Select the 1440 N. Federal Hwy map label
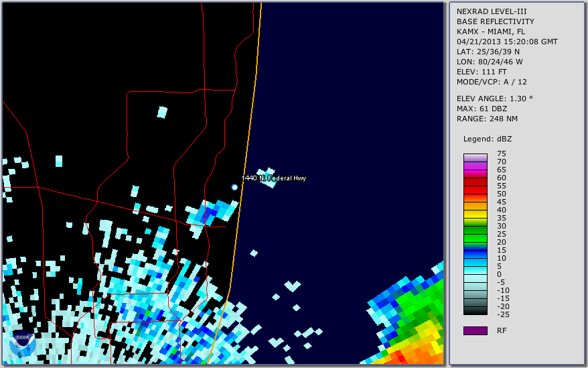Image resolution: width=588 pixels, height=368 pixels. (274, 178)
